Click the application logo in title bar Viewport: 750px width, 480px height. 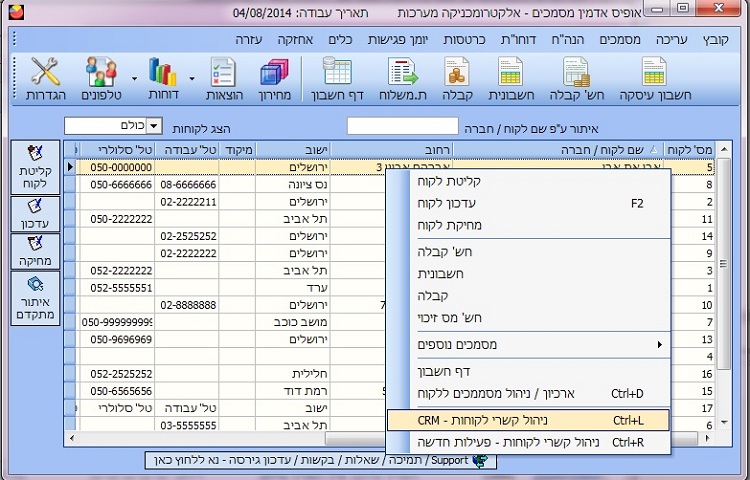click(x=16, y=11)
